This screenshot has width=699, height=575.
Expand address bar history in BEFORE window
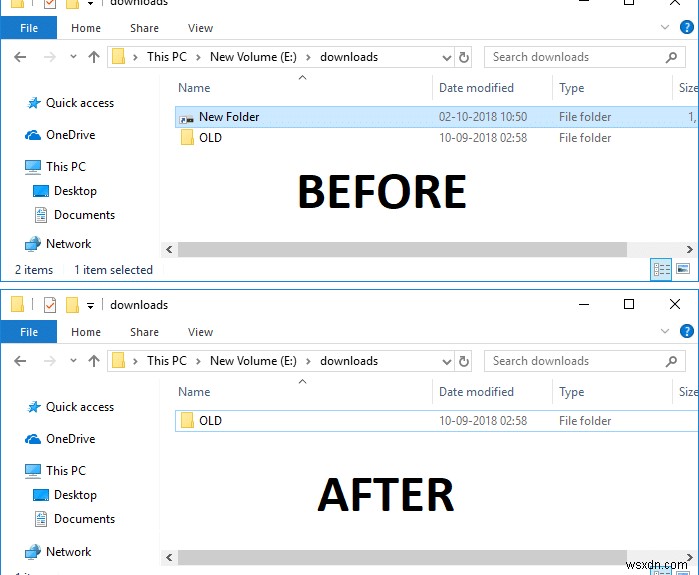click(446, 58)
